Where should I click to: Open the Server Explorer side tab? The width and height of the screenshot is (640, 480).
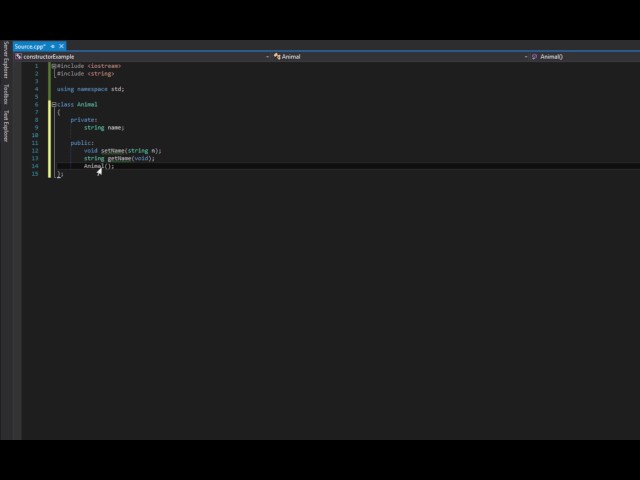coord(6,60)
